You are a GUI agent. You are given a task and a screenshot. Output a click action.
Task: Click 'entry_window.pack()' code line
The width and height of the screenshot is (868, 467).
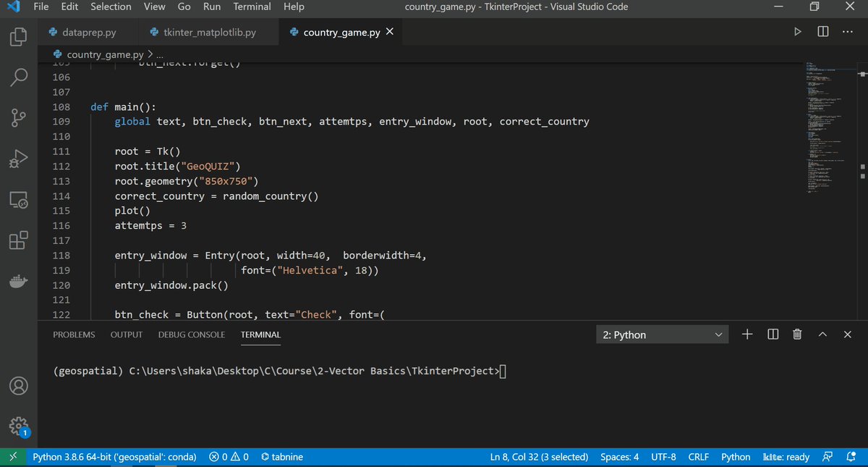click(x=171, y=285)
